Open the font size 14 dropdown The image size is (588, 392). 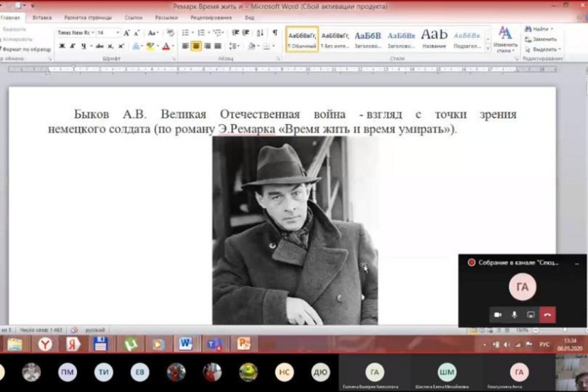click(x=118, y=33)
